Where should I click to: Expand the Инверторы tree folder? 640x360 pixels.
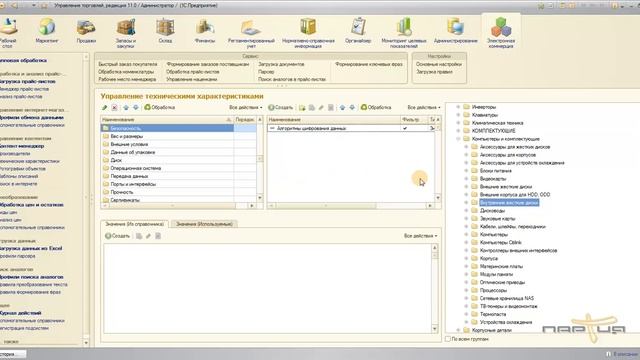458,107
